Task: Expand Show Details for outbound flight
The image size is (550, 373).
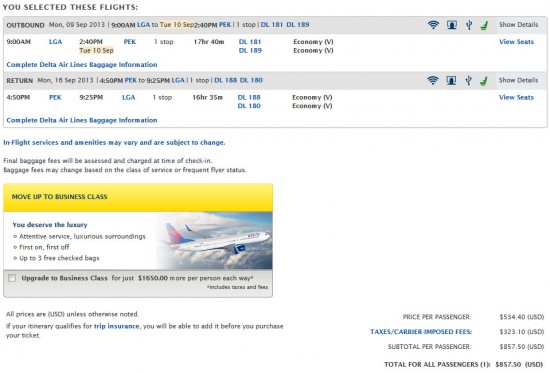Action: point(518,25)
